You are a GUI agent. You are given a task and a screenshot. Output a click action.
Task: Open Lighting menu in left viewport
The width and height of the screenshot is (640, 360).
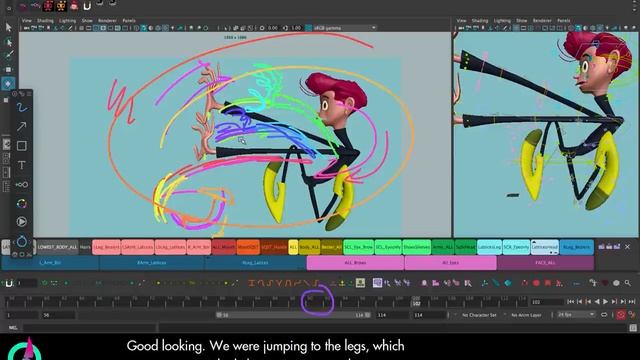point(67,20)
